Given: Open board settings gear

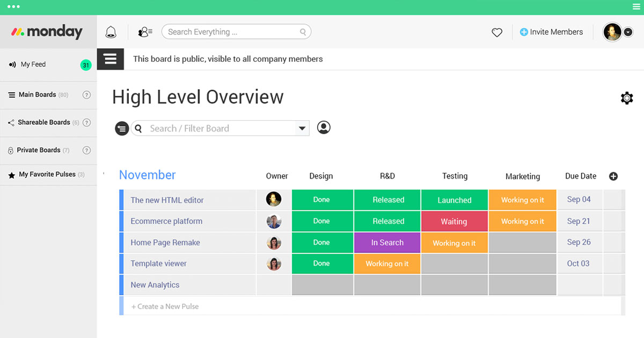Looking at the screenshot, I should click(x=627, y=98).
